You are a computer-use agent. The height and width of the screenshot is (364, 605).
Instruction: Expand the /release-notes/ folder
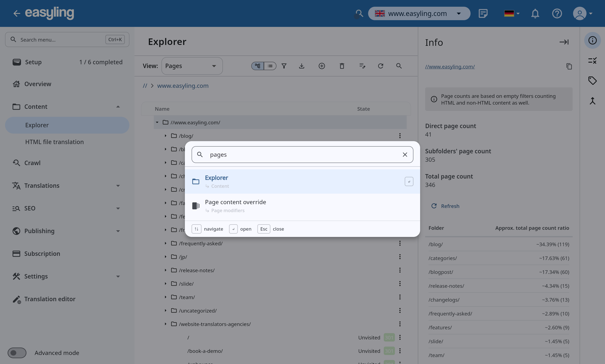[166, 270]
